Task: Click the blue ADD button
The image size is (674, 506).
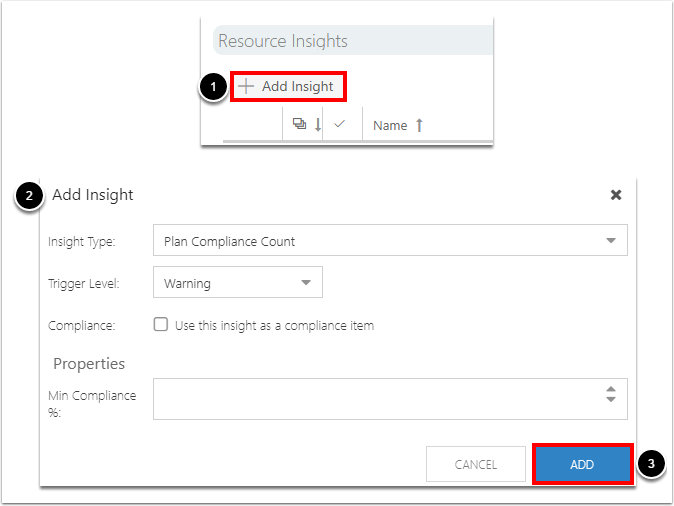Action: (x=582, y=464)
